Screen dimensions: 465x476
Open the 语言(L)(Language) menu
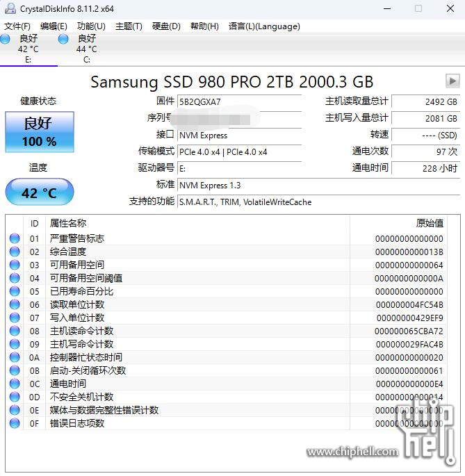click(264, 26)
